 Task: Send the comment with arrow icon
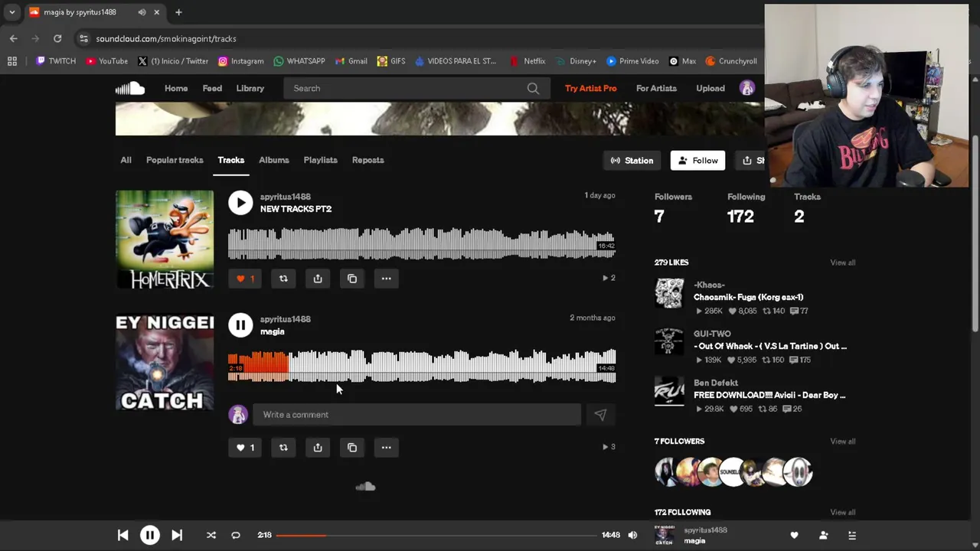600,415
